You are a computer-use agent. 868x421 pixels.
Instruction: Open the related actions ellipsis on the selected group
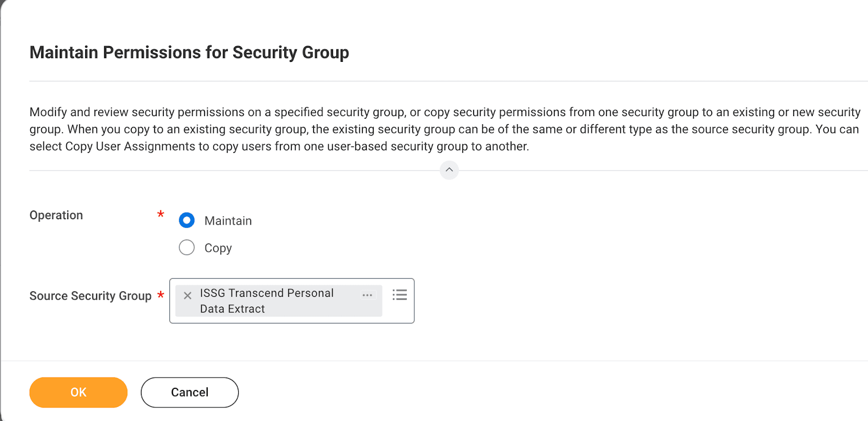(x=368, y=295)
